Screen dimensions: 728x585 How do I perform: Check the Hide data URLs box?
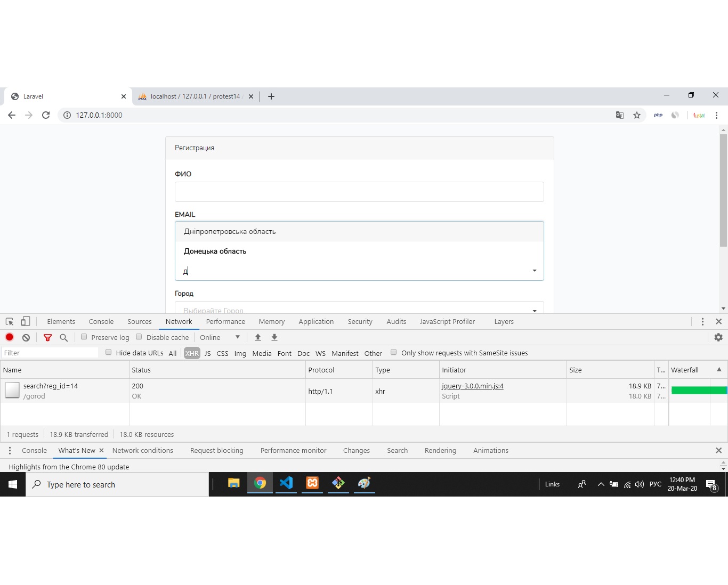109,352
